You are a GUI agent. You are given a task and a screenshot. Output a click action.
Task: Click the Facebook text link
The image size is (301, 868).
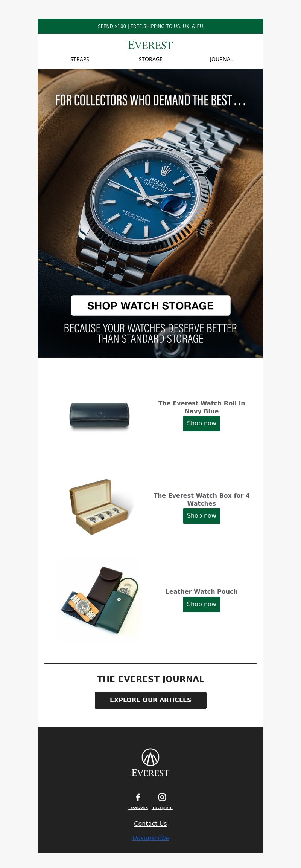point(138,807)
